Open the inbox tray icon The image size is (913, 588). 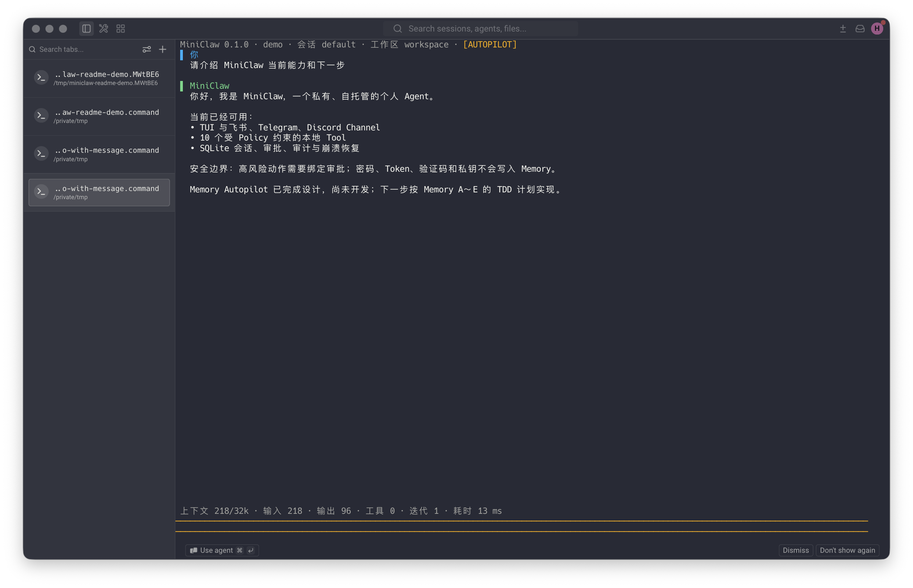tap(860, 29)
